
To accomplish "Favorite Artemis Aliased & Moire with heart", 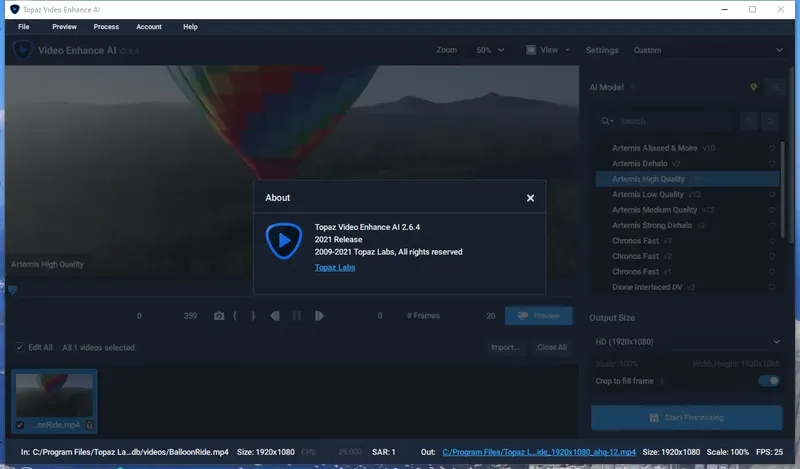I will (x=772, y=148).
